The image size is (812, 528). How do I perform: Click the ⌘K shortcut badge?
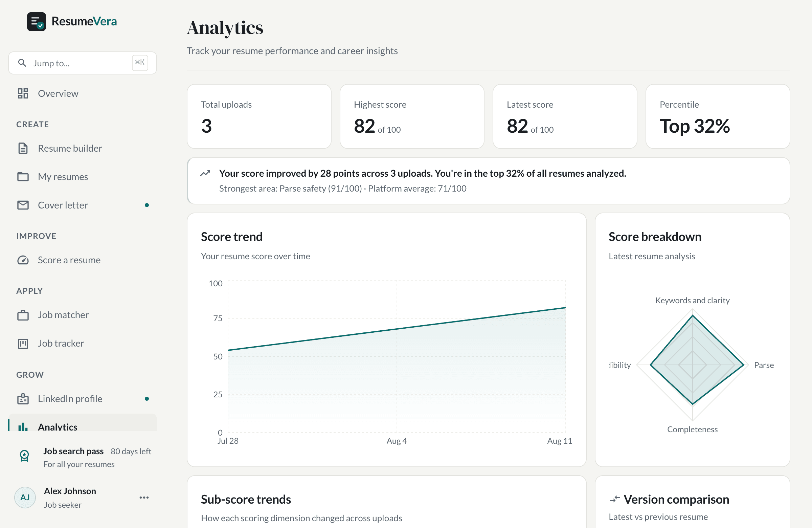[140, 63]
